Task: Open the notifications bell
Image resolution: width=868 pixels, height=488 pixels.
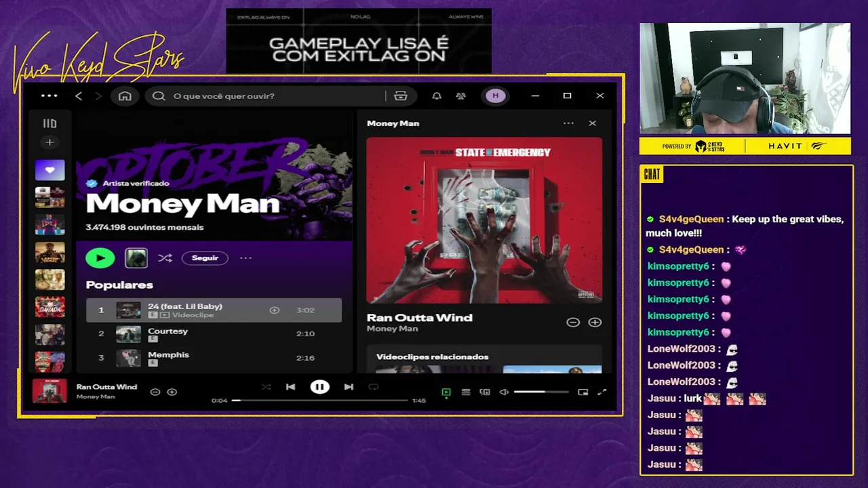Action: [437, 96]
